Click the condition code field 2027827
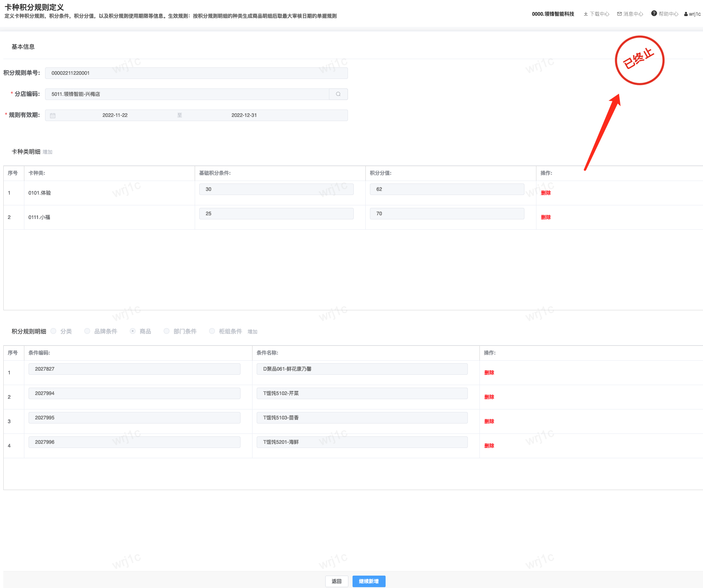The width and height of the screenshot is (703, 588). pyautogui.click(x=134, y=369)
